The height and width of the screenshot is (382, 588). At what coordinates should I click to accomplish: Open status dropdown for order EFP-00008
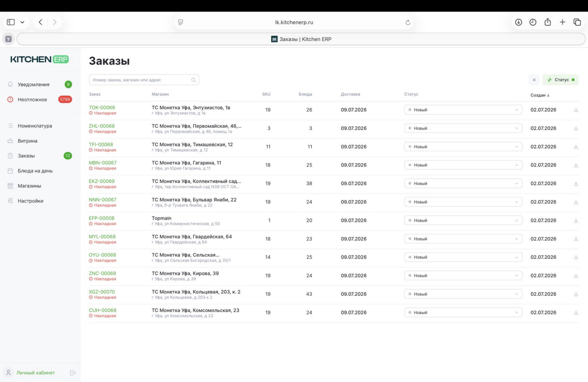coord(463,220)
